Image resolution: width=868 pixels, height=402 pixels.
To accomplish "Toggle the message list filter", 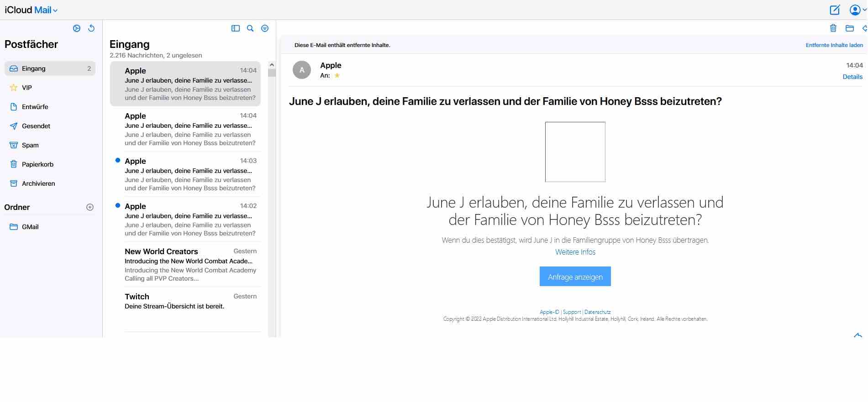I will (265, 28).
